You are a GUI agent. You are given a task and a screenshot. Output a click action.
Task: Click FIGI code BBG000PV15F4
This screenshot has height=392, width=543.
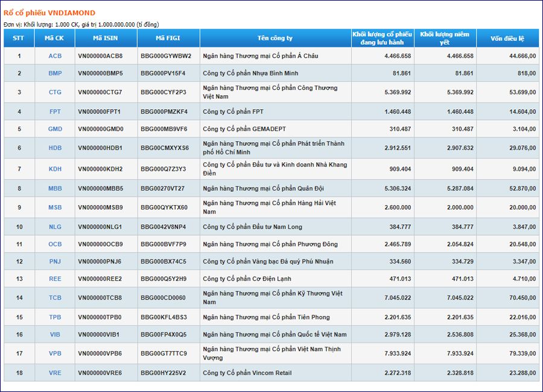(x=163, y=74)
